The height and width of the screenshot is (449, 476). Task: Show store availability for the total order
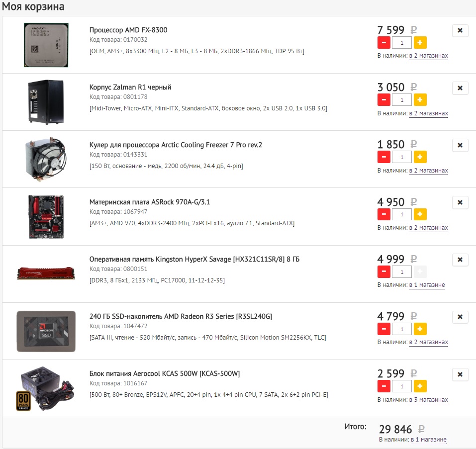[x=428, y=440]
